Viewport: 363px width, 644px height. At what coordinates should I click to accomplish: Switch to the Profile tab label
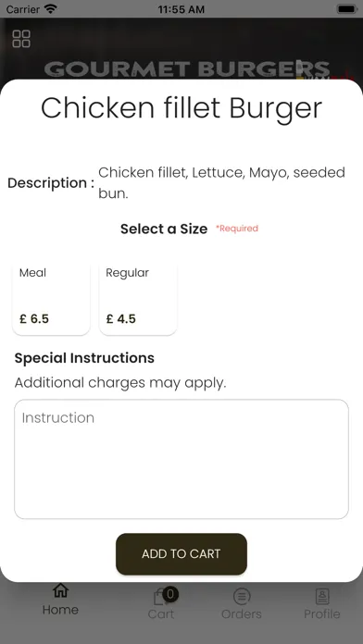click(x=322, y=614)
